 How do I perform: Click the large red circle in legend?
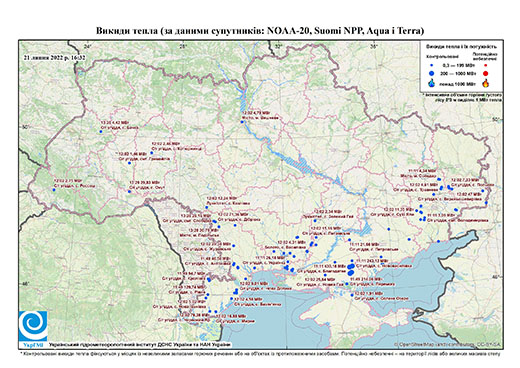(x=485, y=73)
